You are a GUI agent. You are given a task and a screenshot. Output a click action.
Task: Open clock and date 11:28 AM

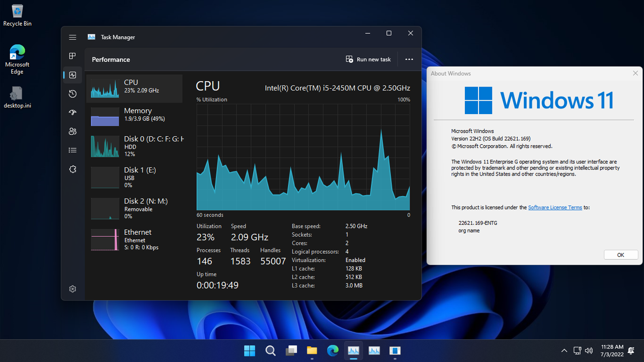click(x=612, y=350)
